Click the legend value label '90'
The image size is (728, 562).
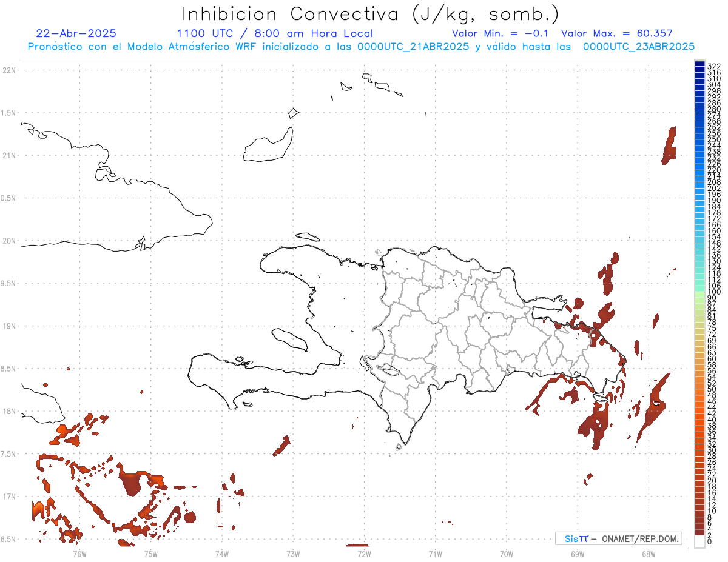point(712,299)
